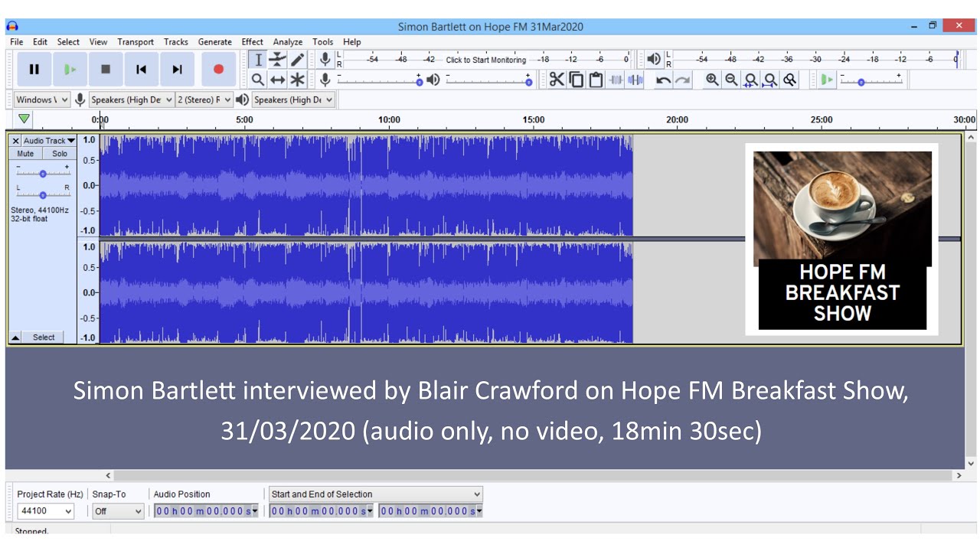Click the Paste clipboard icon

596,80
